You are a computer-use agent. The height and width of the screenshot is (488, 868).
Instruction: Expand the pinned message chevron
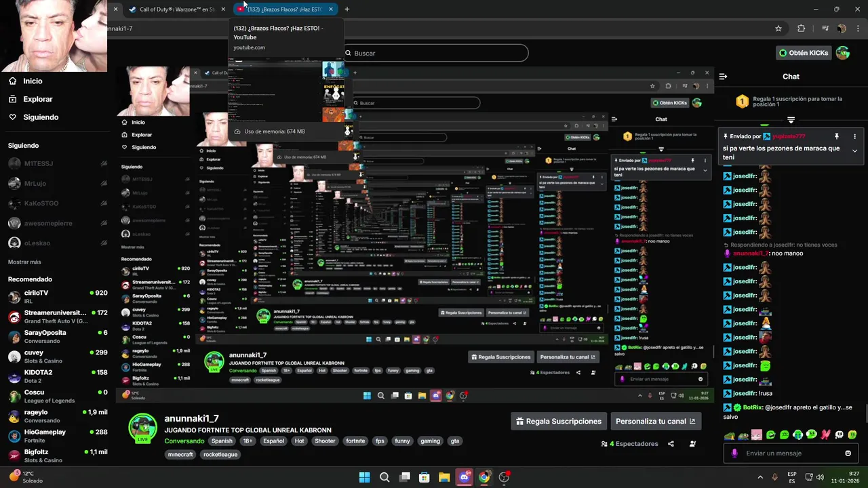click(854, 150)
